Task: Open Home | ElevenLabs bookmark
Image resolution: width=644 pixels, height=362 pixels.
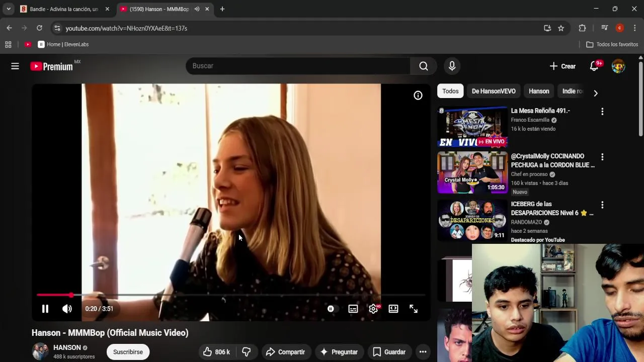Action: pyautogui.click(x=63, y=44)
